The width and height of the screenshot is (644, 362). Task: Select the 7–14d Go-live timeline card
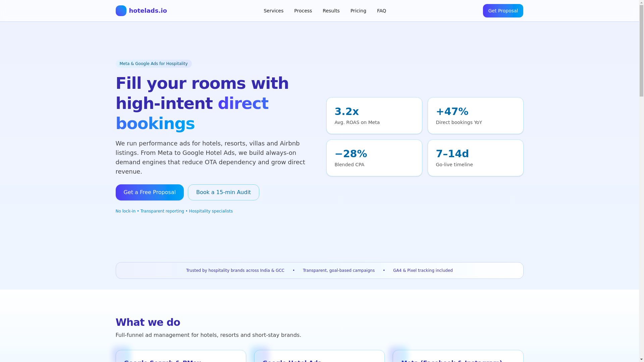point(475,158)
